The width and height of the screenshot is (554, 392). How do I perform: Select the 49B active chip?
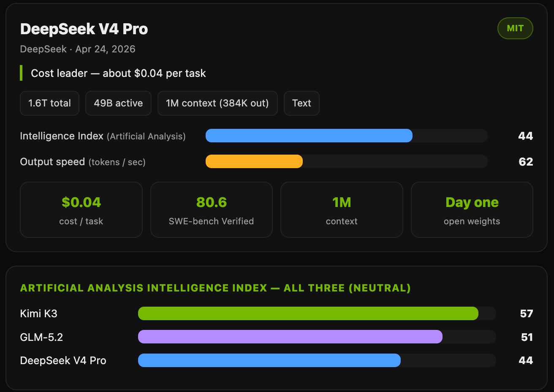click(118, 103)
